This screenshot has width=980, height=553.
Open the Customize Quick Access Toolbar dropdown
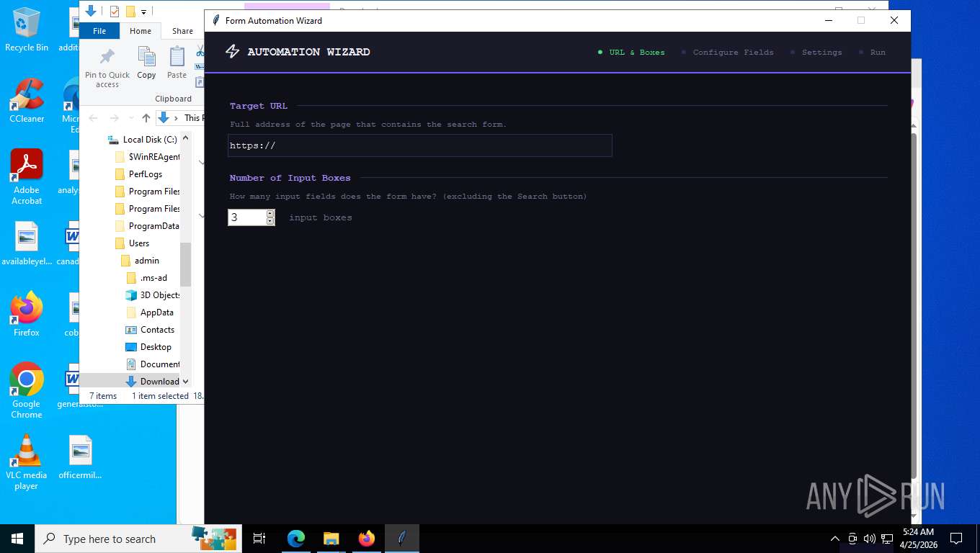click(x=144, y=12)
